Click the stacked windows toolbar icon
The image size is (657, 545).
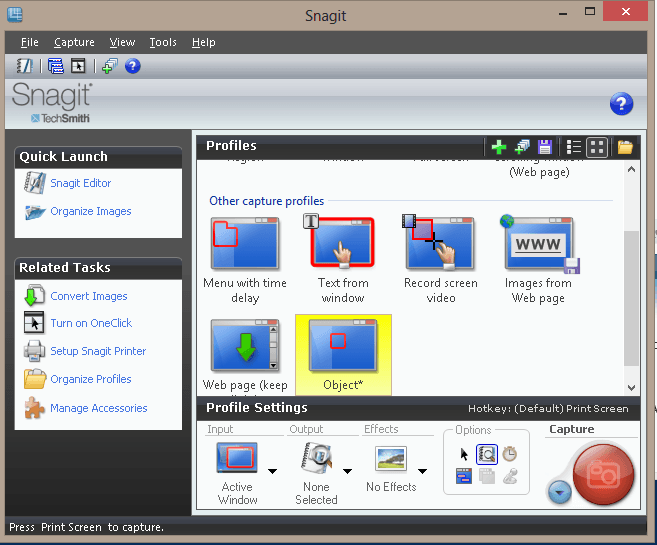(56, 66)
